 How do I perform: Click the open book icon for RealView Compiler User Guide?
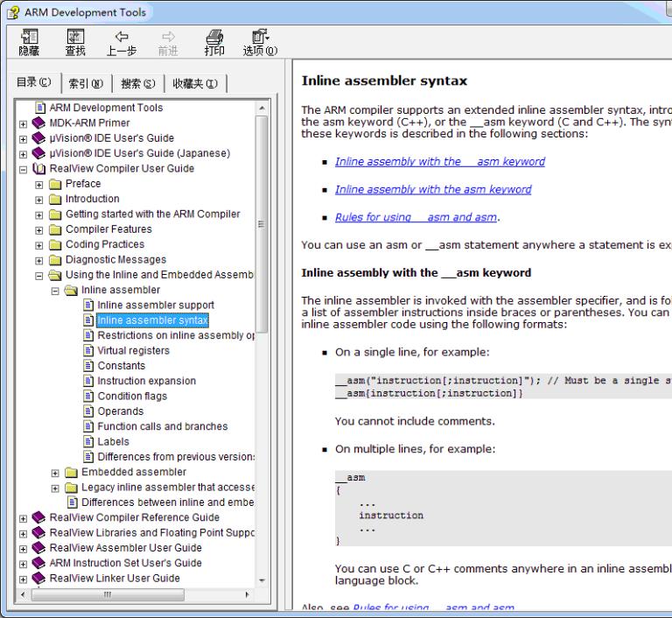pyautogui.click(x=39, y=169)
